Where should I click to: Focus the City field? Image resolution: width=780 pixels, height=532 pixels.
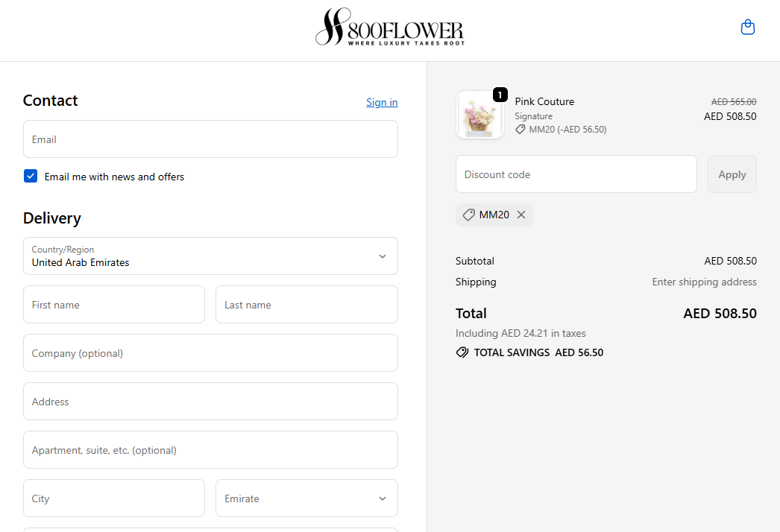pos(114,498)
